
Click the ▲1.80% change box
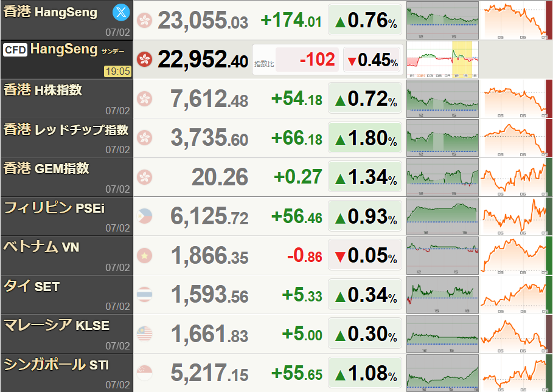tap(365, 137)
